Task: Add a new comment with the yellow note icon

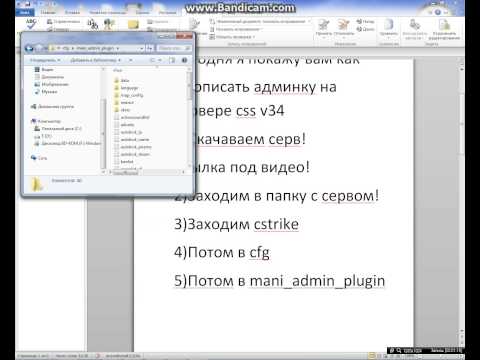Action: pos(133,24)
